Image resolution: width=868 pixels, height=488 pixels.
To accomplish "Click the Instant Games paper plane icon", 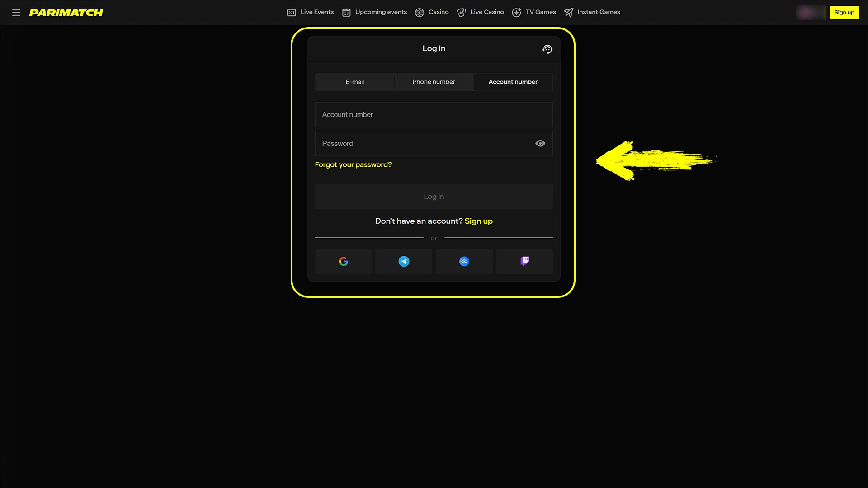I will pyautogui.click(x=569, y=12).
